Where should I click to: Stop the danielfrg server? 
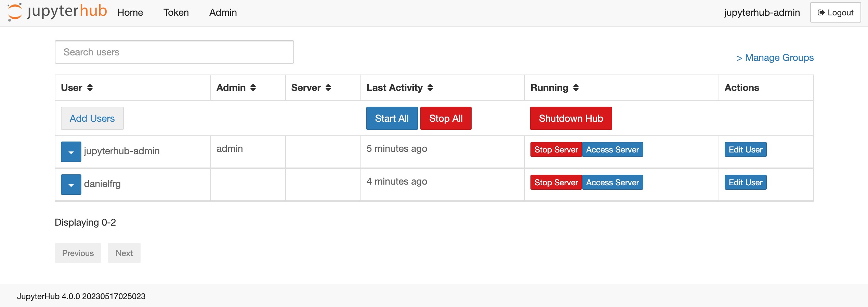pyautogui.click(x=556, y=182)
